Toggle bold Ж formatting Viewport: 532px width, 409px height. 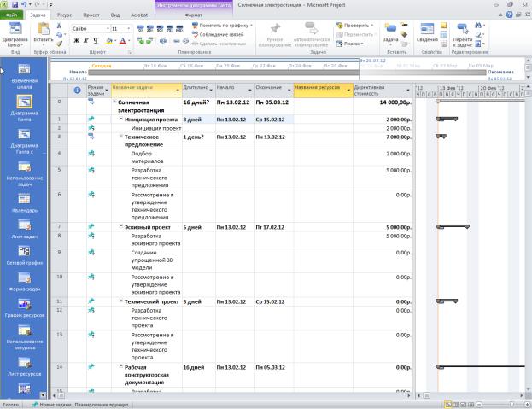pos(77,41)
